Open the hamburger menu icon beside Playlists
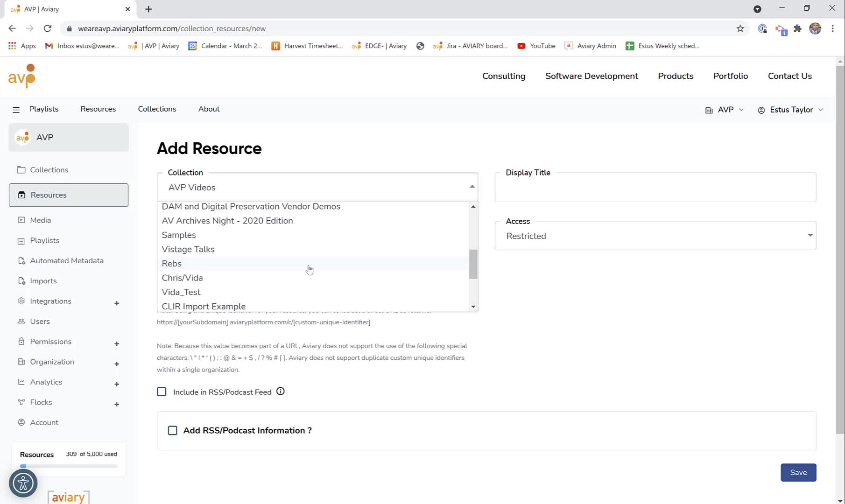 pos(16,110)
